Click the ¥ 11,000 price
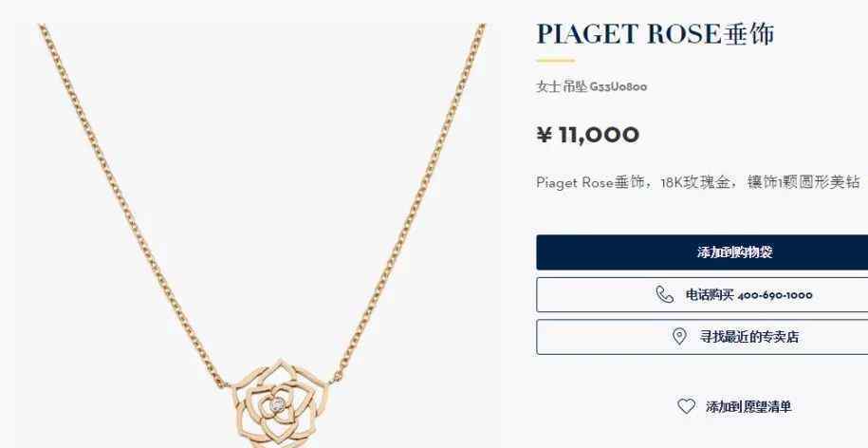868x448 pixels. [588, 135]
